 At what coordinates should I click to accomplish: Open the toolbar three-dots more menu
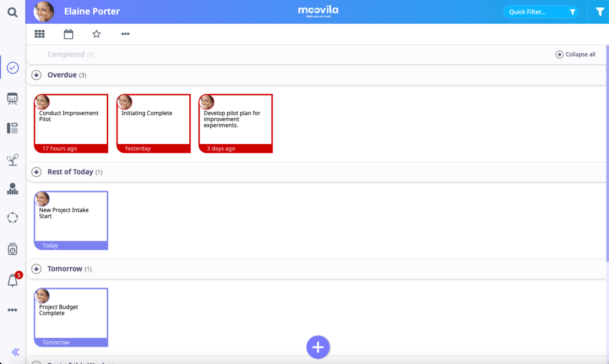(x=125, y=34)
